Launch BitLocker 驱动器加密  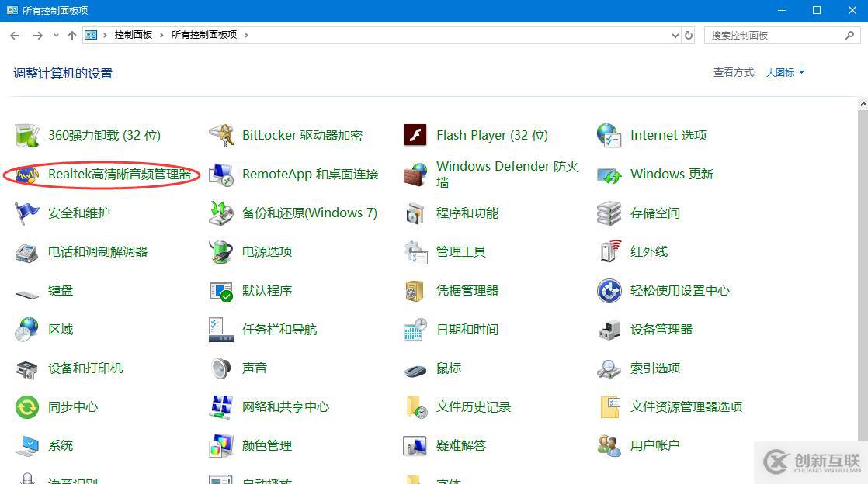[303, 134]
